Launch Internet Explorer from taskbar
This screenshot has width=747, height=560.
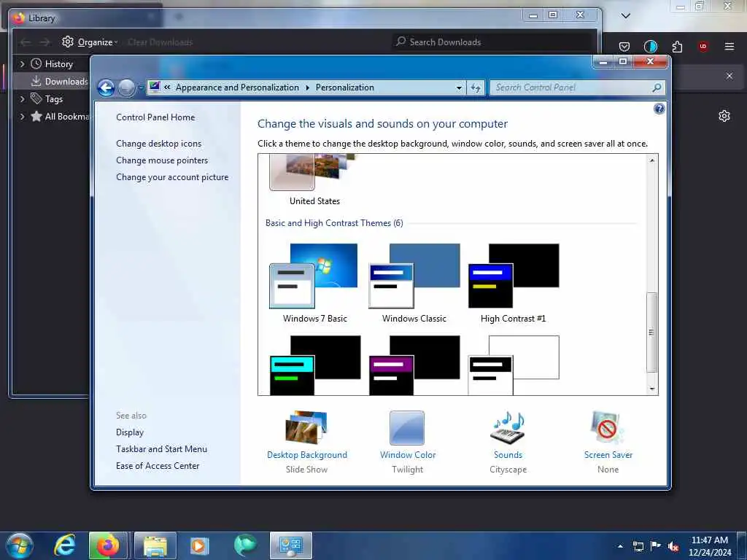pyautogui.click(x=64, y=545)
